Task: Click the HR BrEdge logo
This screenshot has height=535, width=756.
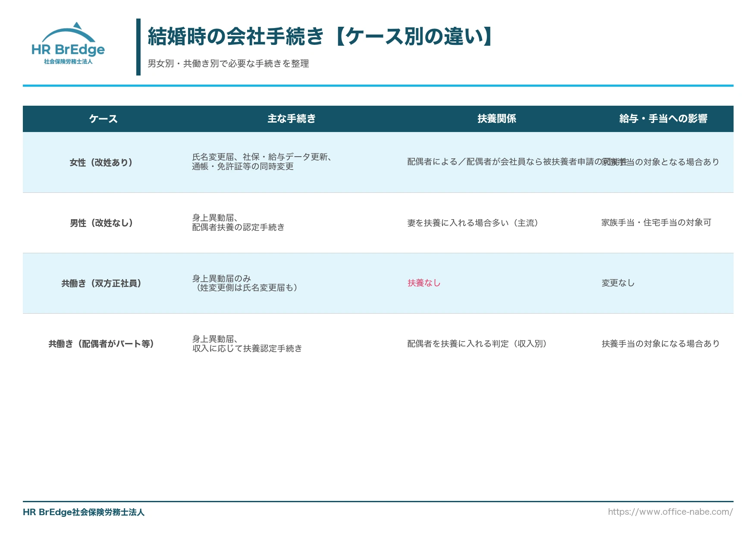Action: (68, 44)
